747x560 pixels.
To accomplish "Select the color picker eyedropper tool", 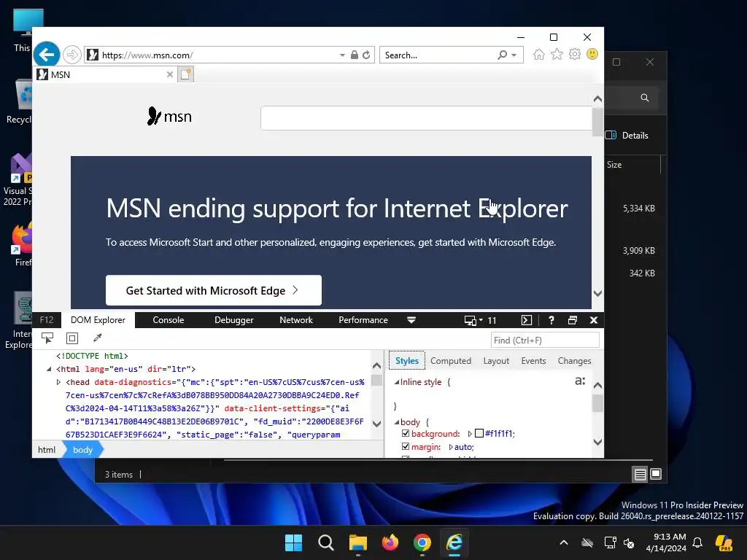I will [x=97, y=338].
